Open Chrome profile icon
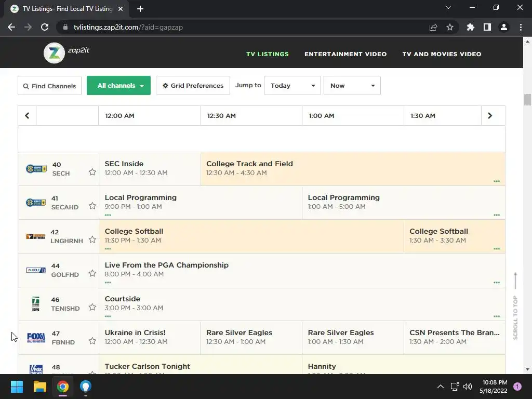532x399 pixels. [x=504, y=27]
